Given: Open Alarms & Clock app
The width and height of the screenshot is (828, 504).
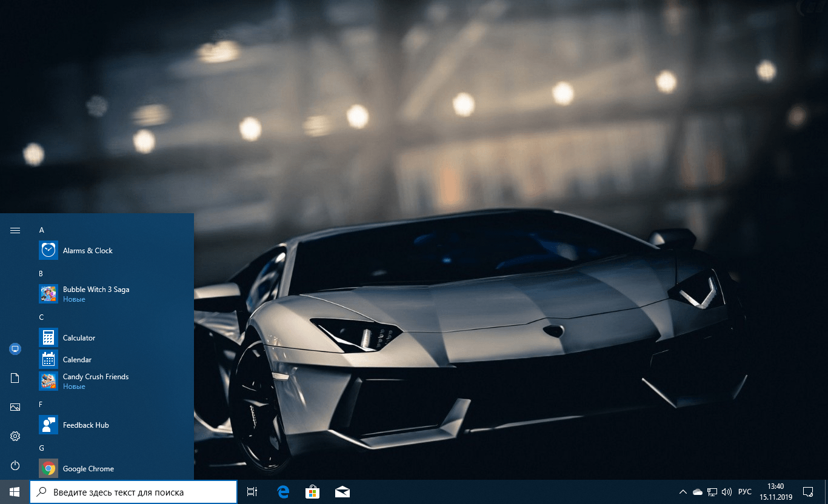Looking at the screenshot, I should pyautogui.click(x=87, y=251).
